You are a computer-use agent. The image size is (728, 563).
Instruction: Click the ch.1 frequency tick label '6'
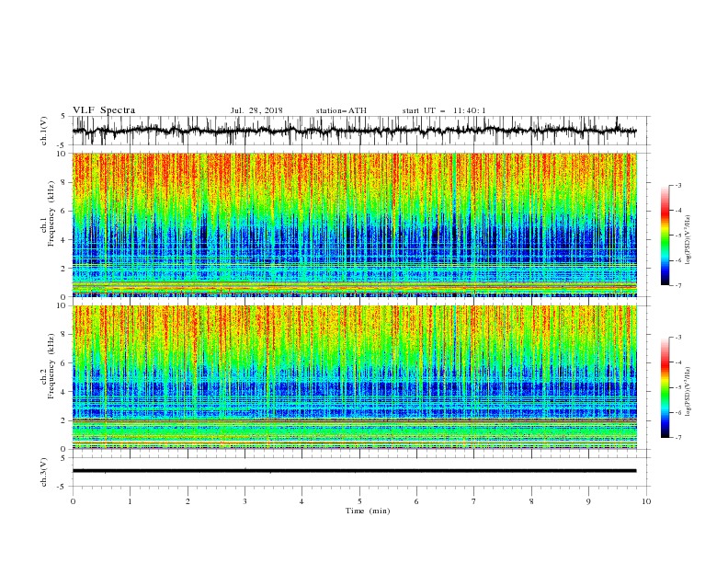tap(64, 211)
